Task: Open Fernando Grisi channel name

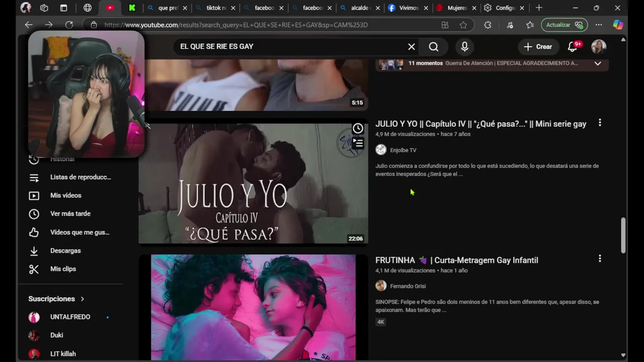Action: coord(408,286)
